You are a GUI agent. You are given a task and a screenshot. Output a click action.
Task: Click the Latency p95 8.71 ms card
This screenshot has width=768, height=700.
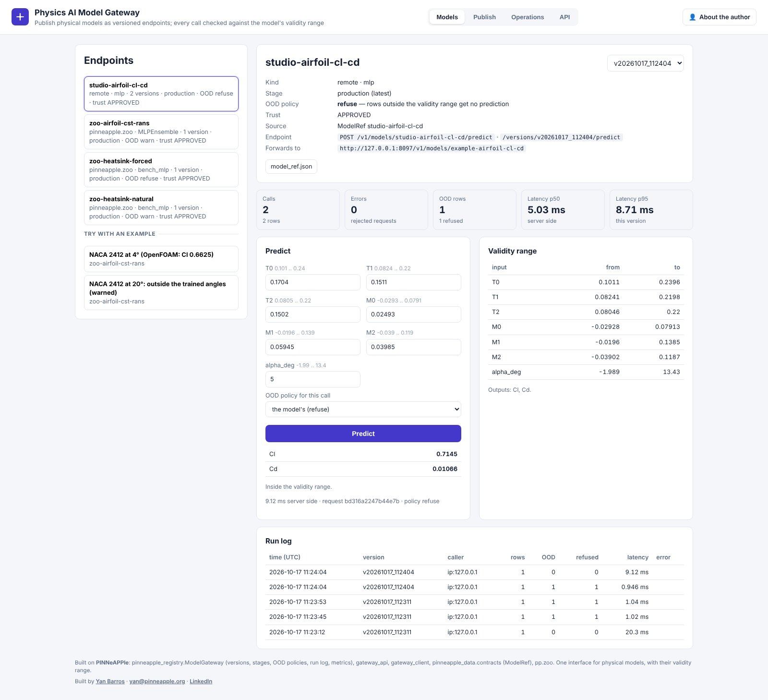651,210
